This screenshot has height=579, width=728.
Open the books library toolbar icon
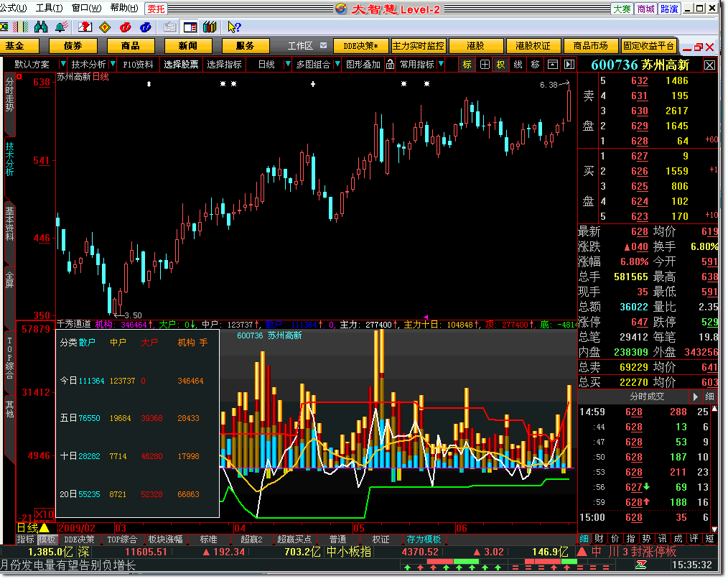(210, 27)
